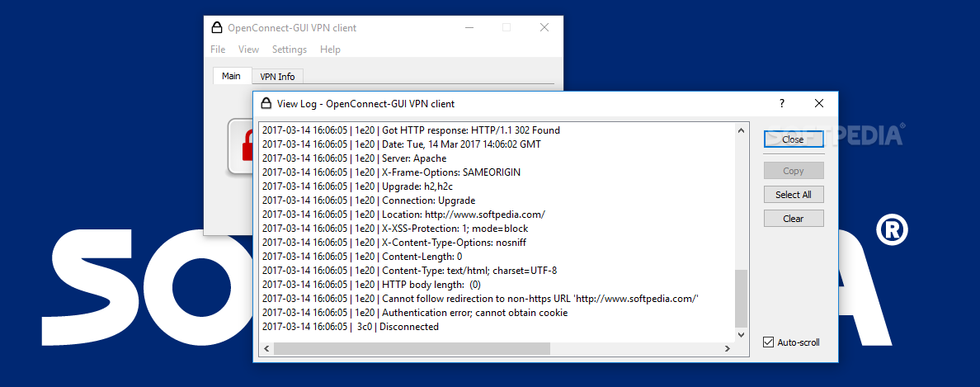
Task: Close the View Log dialog with X
Action: (x=819, y=104)
